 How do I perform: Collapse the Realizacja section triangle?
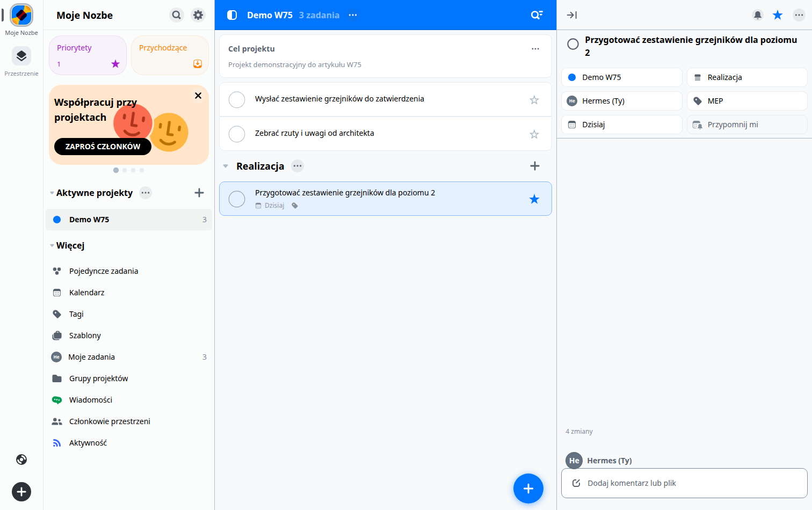pos(226,166)
